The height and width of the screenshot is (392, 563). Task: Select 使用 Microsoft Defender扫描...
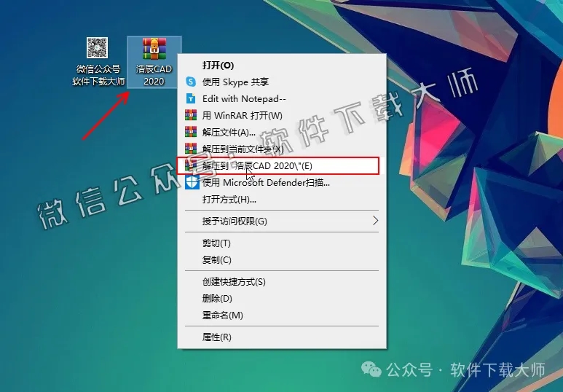(x=282, y=183)
